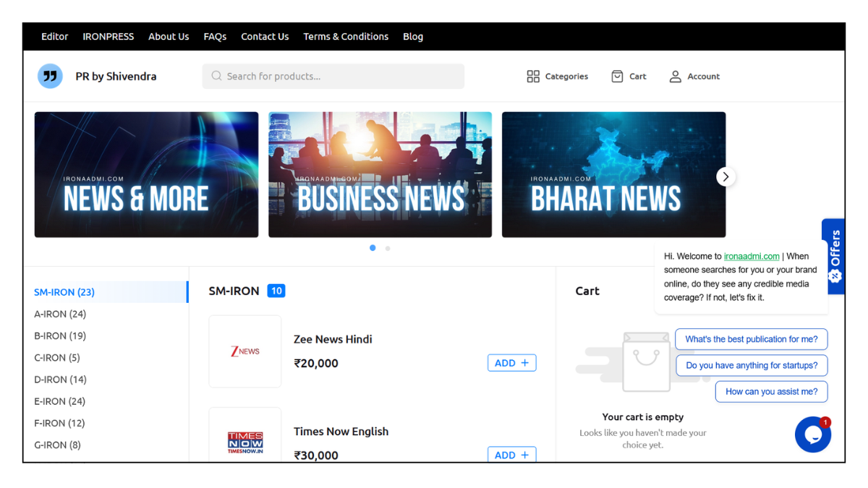Open the FAQs menu item

[215, 36]
